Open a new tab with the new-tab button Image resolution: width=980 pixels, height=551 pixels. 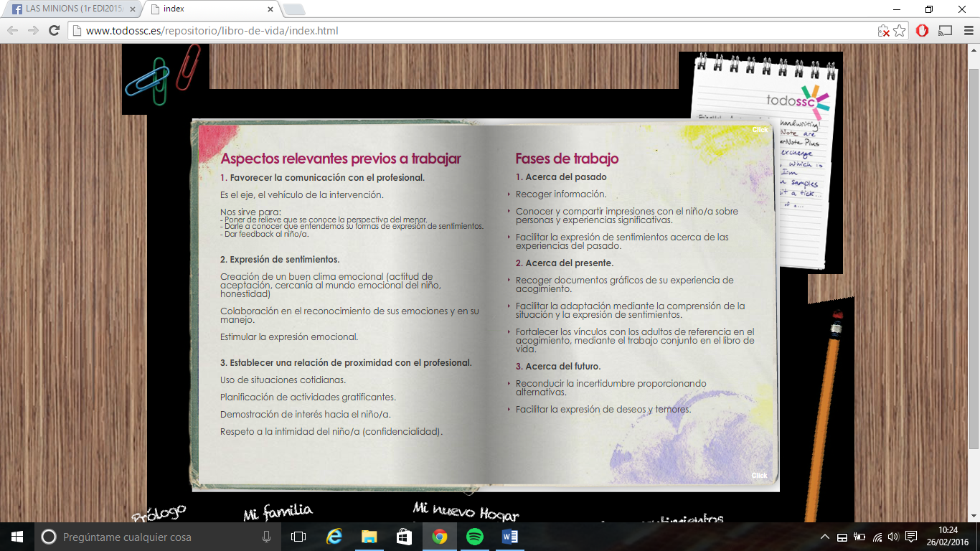tap(294, 9)
